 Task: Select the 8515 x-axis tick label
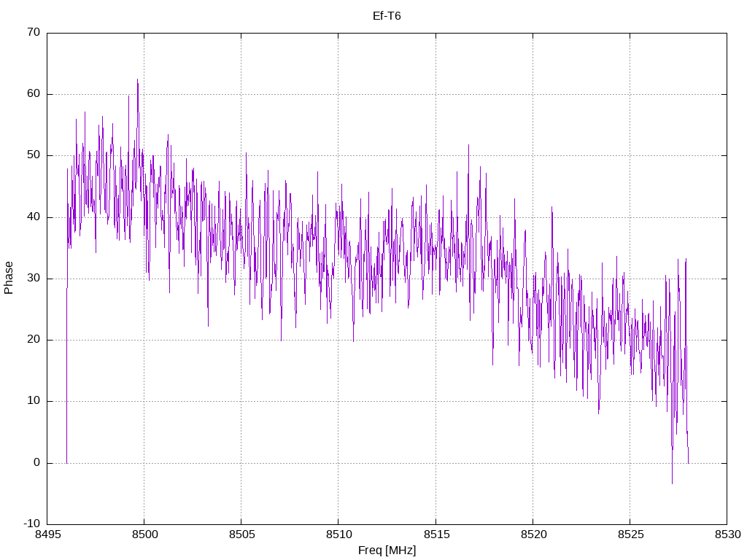(x=436, y=534)
